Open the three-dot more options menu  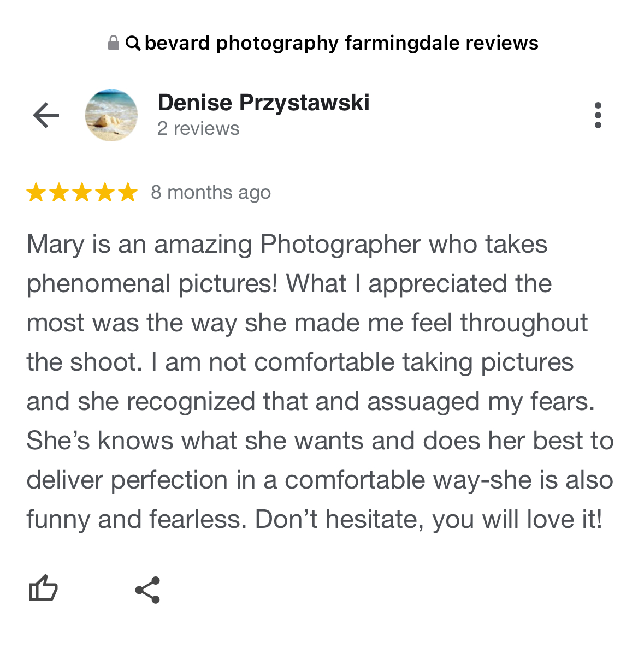click(x=598, y=115)
